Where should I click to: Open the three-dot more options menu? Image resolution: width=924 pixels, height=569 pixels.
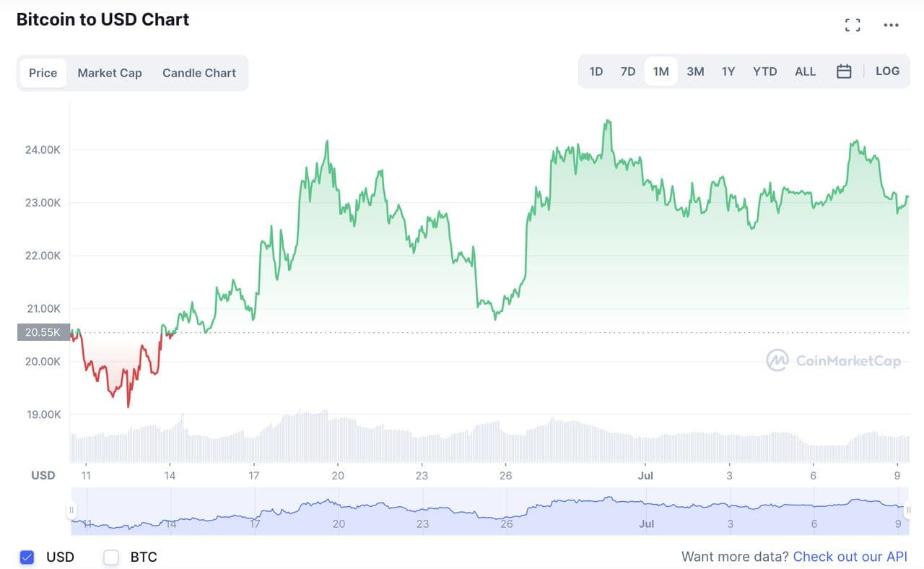[x=892, y=25]
